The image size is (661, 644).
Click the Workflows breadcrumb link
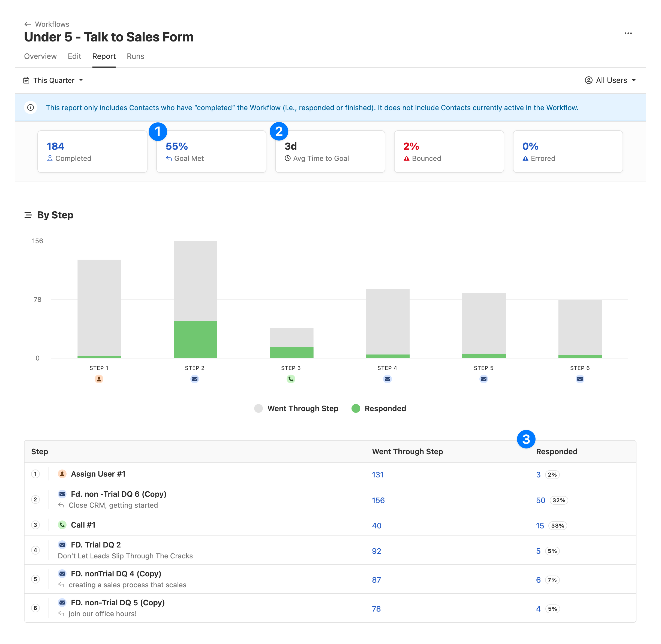(x=52, y=24)
